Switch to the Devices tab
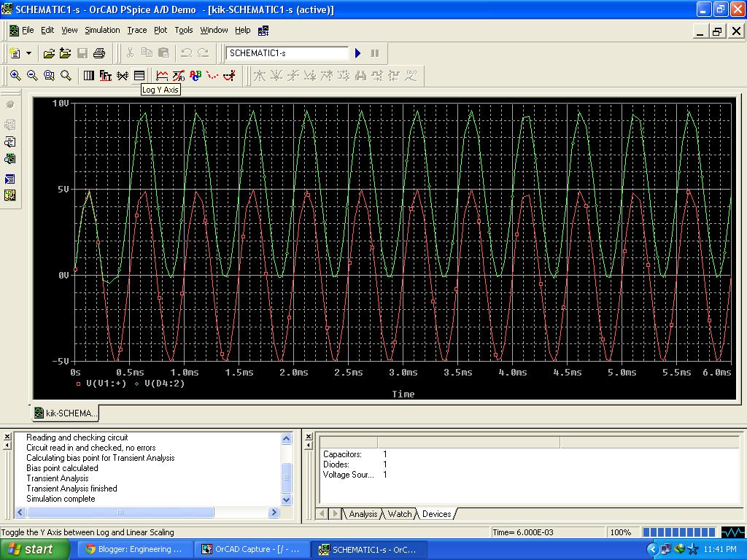Screen dimensions: 747x560 tap(436, 514)
